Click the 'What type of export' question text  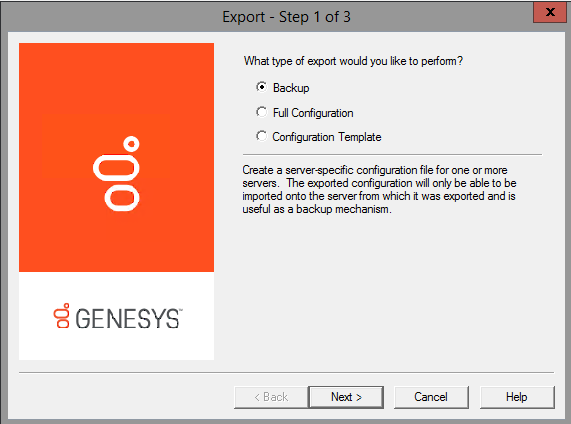pyautogui.click(x=353, y=61)
